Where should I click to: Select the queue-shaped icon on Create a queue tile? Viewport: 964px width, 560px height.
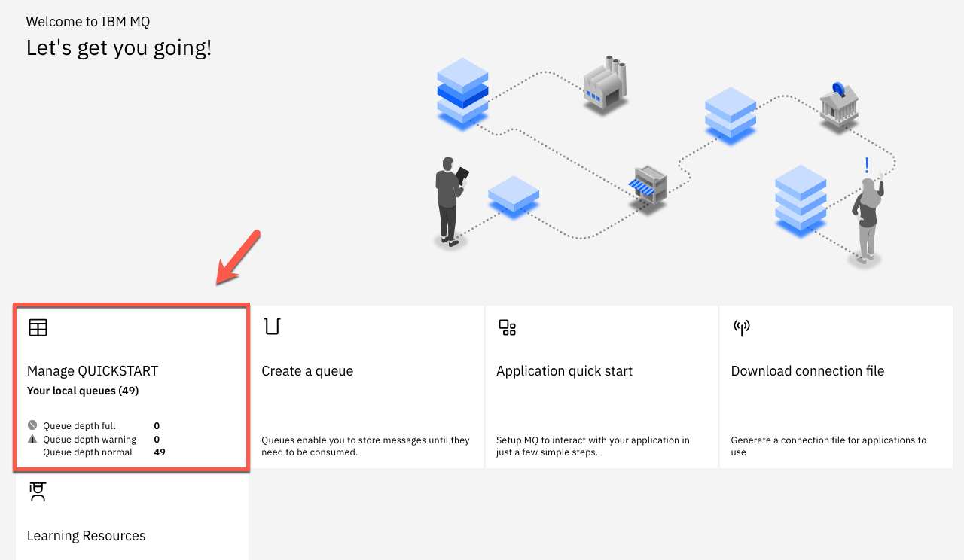pos(272,327)
